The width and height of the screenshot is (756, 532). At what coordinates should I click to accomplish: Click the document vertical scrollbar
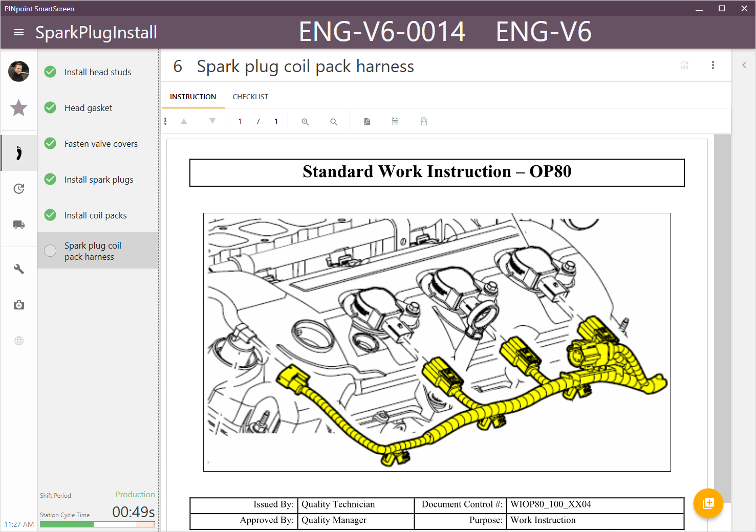point(722,318)
